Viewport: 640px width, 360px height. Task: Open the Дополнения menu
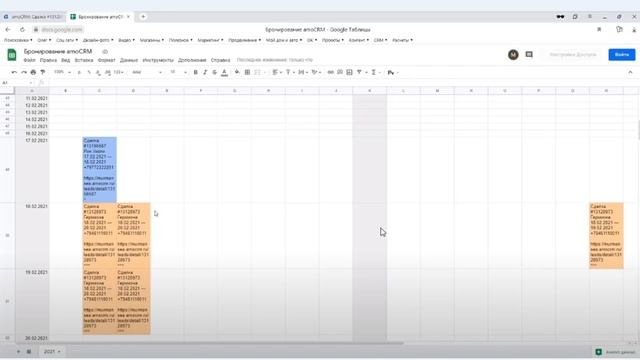click(192, 60)
